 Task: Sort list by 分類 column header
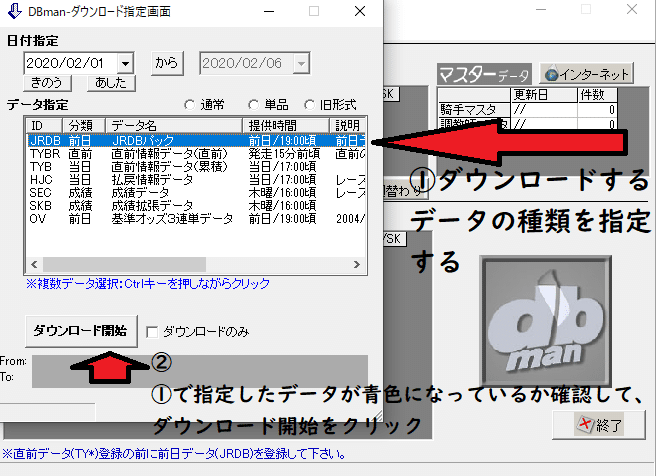click(x=84, y=125)
